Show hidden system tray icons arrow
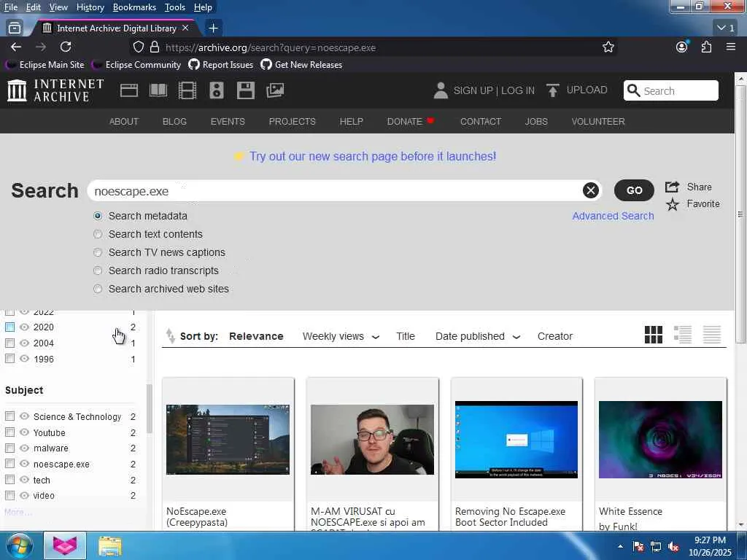747x560 pixels. [620, 547]
